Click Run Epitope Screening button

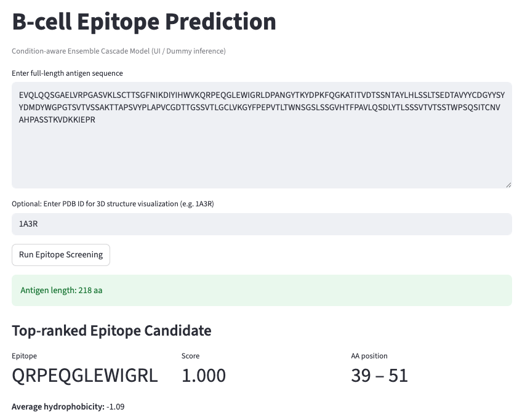click(x=61, y=255)
